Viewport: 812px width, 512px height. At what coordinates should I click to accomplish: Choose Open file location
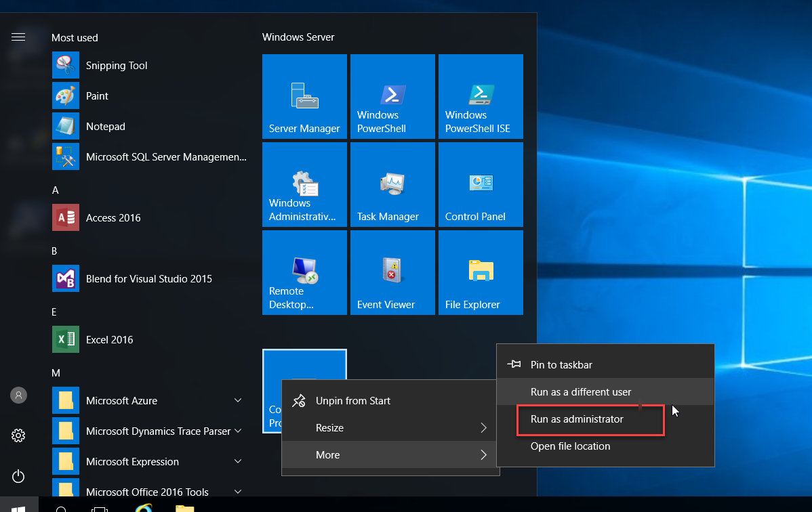click(605, 446)
